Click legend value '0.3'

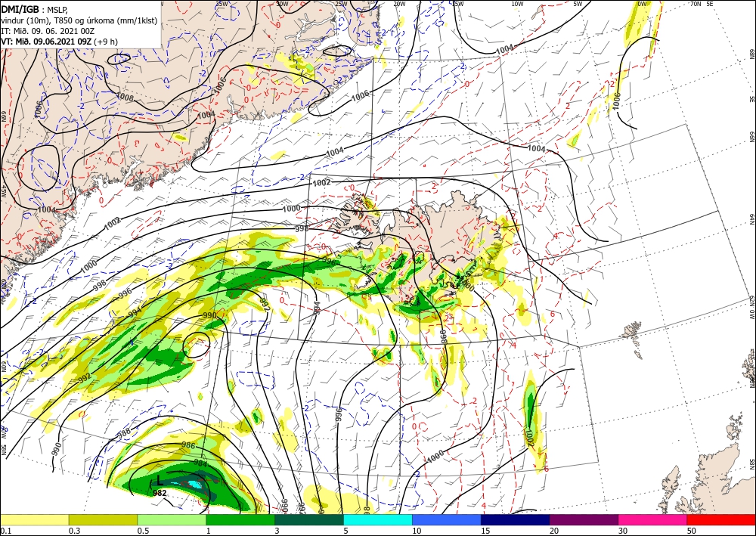pyautogui.click(x=74, y=531)
